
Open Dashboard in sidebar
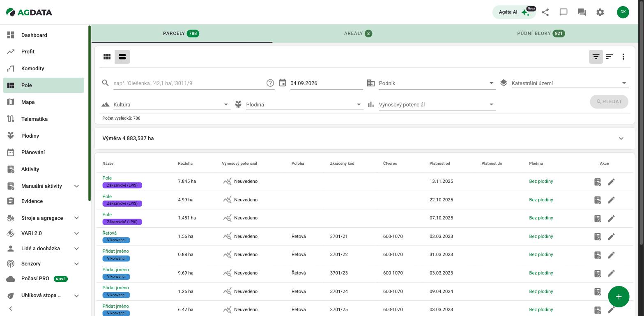(x=44, y=35)
